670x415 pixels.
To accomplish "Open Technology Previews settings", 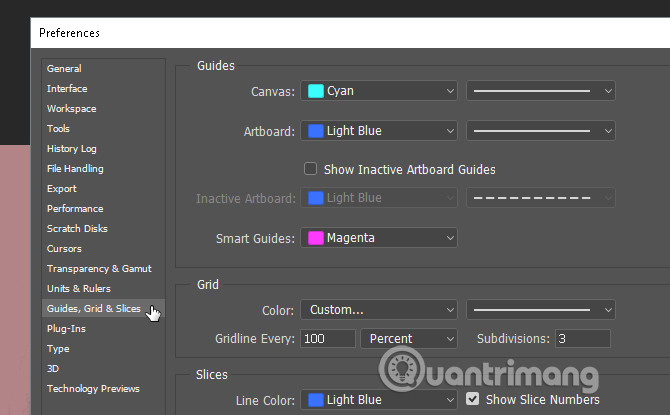I will tap(93, 389).
